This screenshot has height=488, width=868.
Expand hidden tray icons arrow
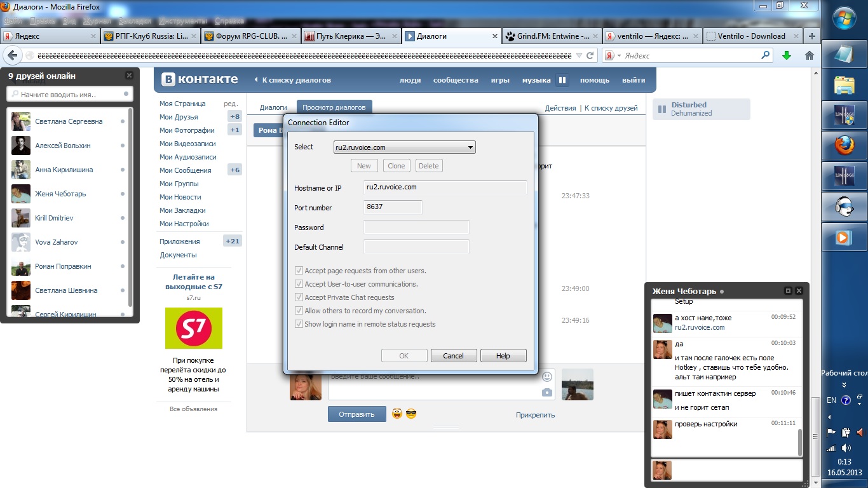829,417
